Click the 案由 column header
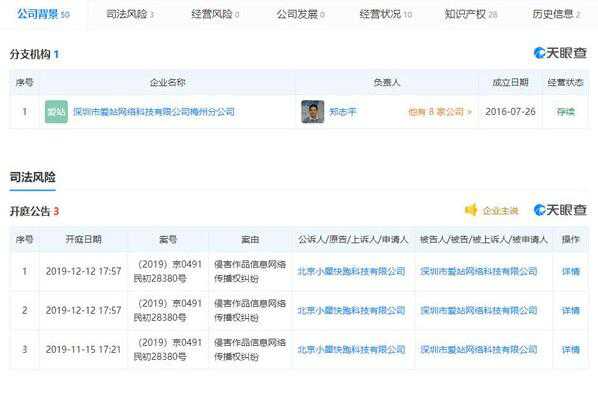The width and height of the screenshot is (598, 398). coord(250,239)
